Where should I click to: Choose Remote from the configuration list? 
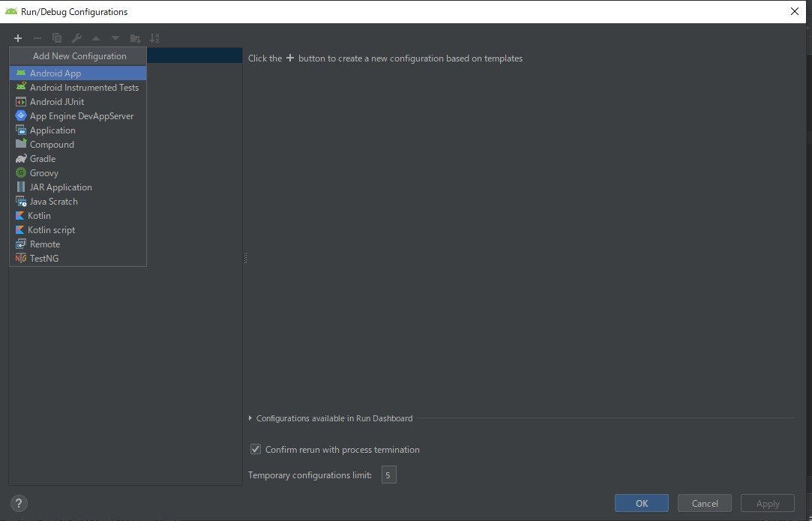(78, 244)
